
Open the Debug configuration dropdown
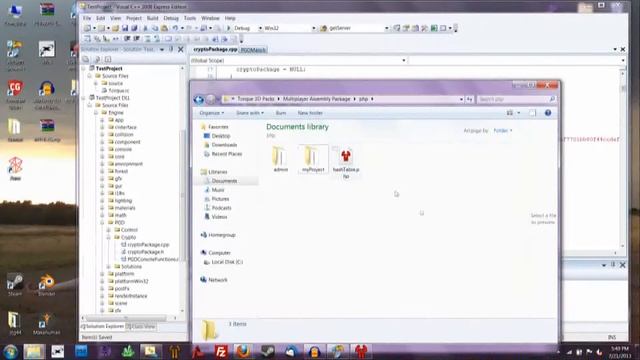pos(260,28)
